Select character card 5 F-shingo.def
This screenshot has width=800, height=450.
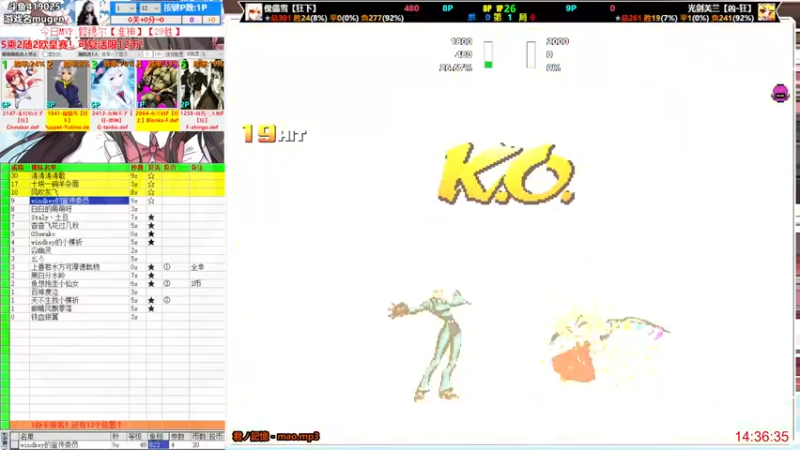202,95
